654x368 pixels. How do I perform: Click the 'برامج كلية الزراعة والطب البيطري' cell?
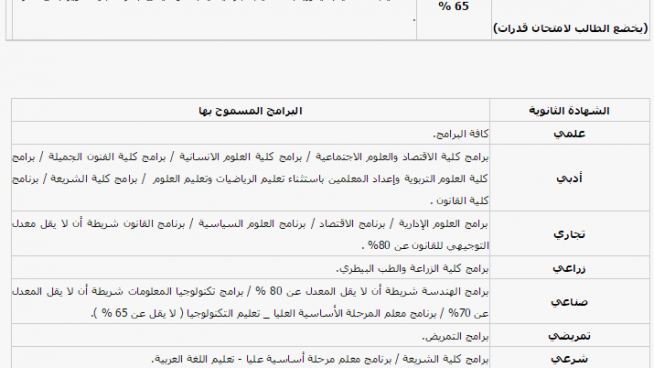click(x=412, y=268)
